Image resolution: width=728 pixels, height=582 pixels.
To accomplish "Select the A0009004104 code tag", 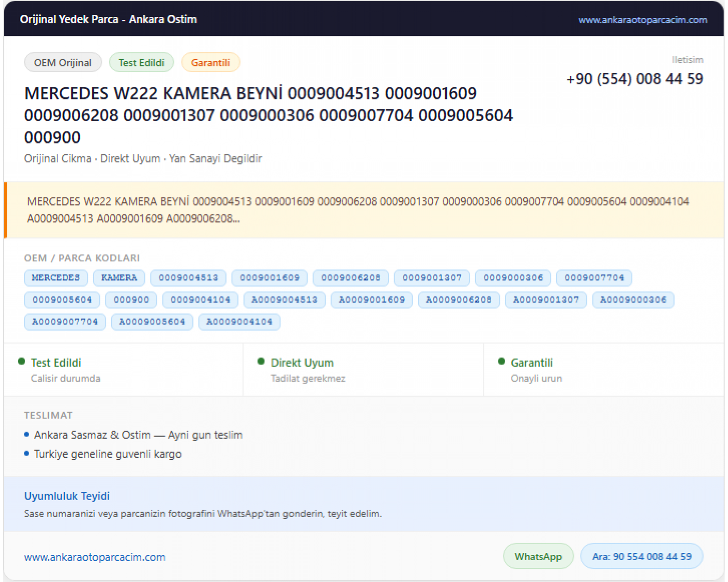I will click(x=239, y=322).
